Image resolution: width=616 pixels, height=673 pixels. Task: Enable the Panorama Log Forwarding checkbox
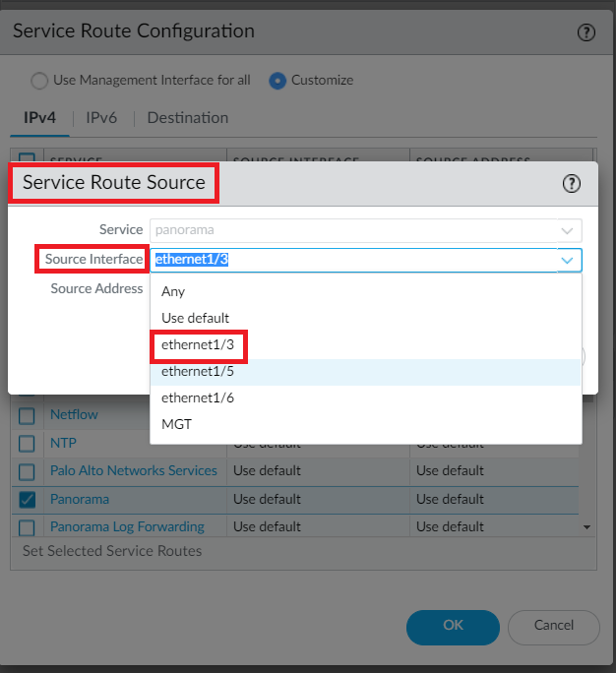(28, 526)
